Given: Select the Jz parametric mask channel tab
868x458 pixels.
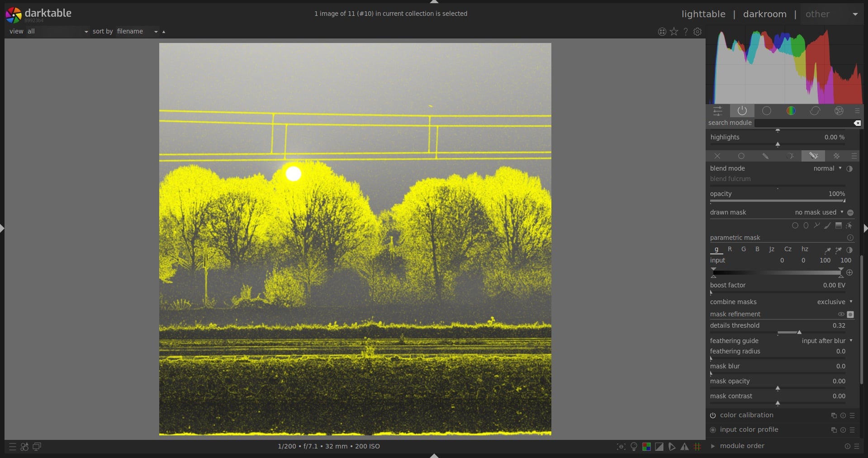Looking at the screenshot, I should (x=772, y=249).
